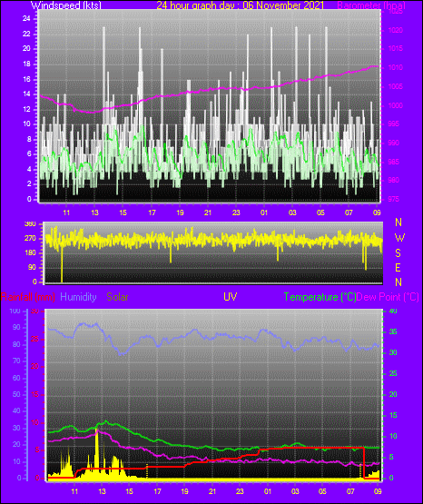Select the 'UV' legend label

coord(230,297)
